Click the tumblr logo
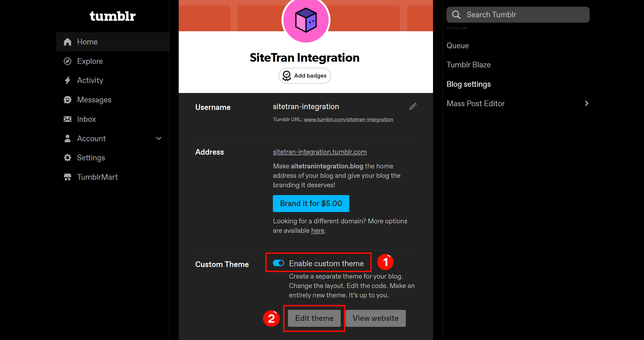 pyautogui.click(x=112, y=16)
